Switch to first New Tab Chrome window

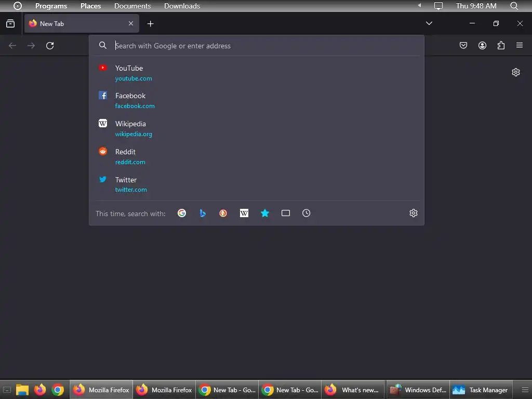click(227, 390)
